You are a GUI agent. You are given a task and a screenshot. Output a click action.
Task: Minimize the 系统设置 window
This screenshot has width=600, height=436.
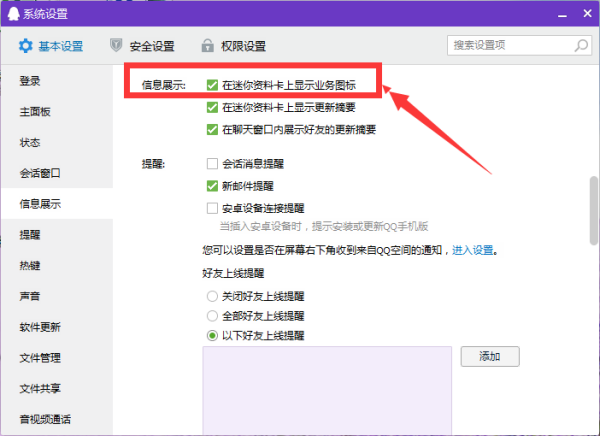[x=562, y=14]
